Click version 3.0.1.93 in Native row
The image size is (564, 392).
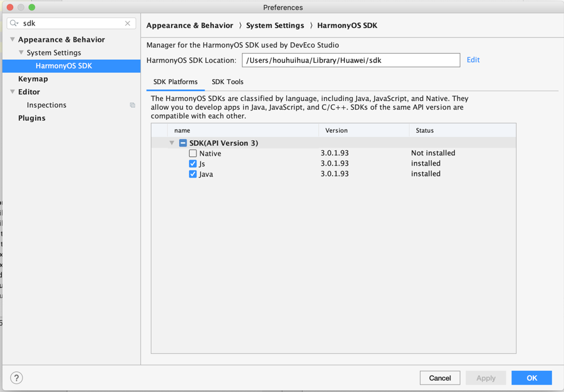334,153
